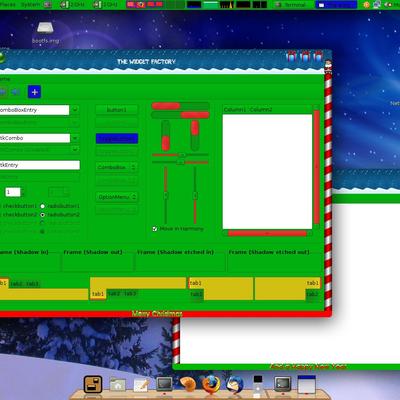The width and height of the screenshot is (400, 400).
Task: Launch Thunderbird mail from the dock
Action: 235,384
